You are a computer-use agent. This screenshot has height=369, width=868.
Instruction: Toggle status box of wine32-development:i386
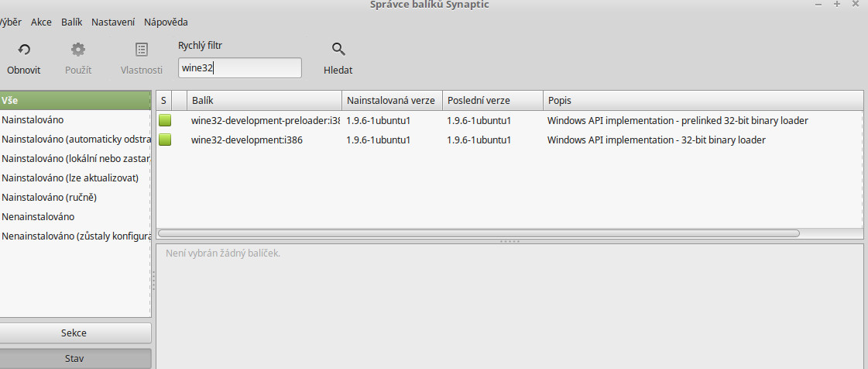tap(165, 140)
